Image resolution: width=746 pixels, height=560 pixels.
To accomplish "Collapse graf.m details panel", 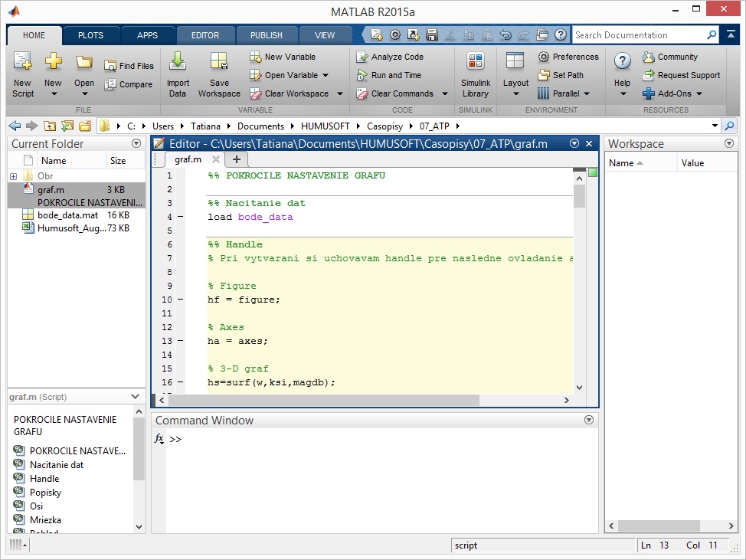I will pyautogui.click(x=135, y=396).
